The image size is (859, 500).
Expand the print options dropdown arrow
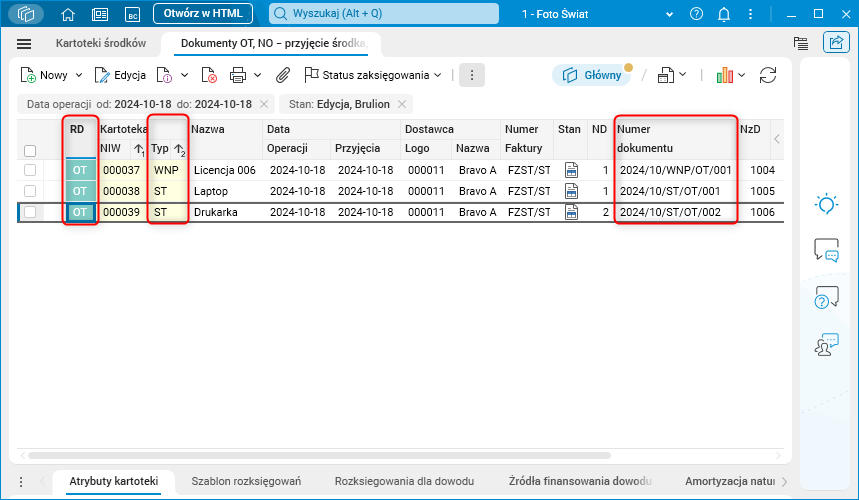click(257, 75)
